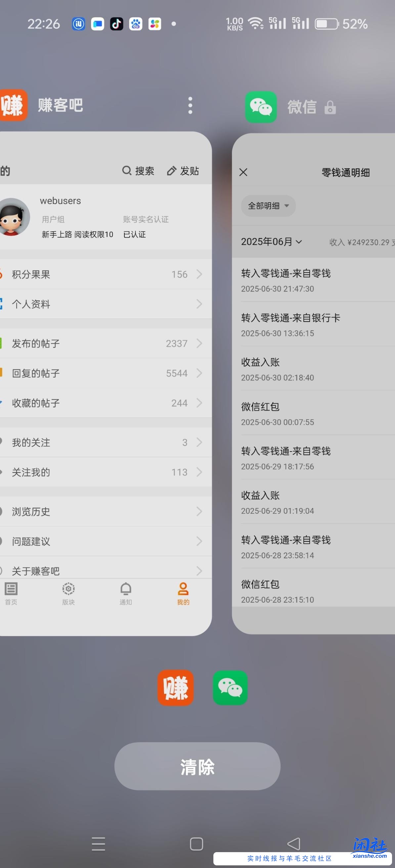Toggle the lock icon next to 微信

click(330, 108)
